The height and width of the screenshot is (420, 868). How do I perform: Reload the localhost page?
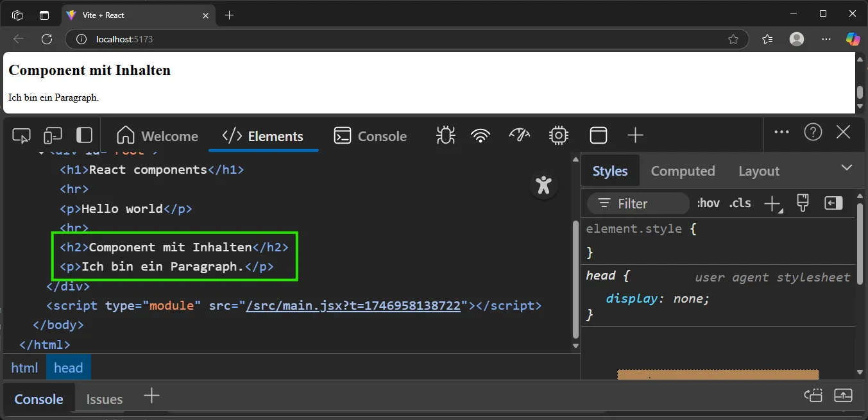click(x=47, y=39)
